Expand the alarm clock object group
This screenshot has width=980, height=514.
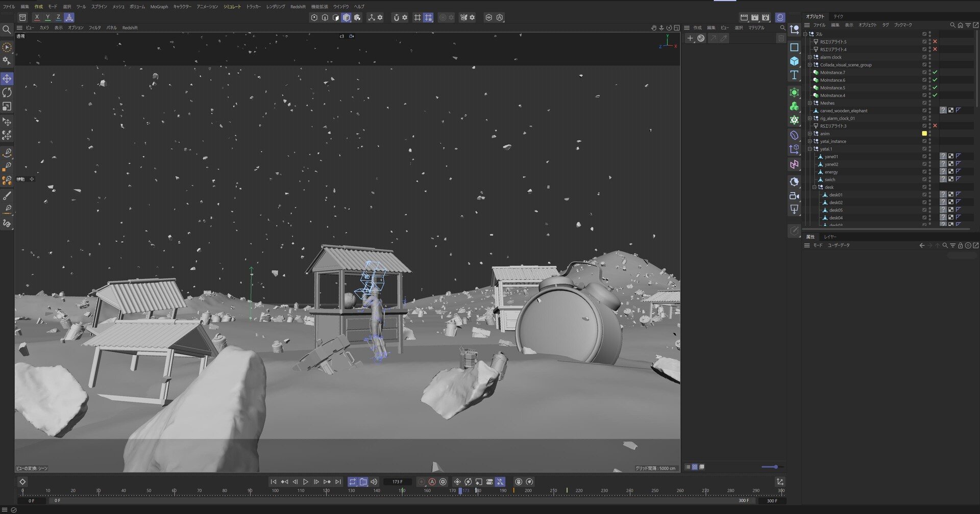coord(810,57)
